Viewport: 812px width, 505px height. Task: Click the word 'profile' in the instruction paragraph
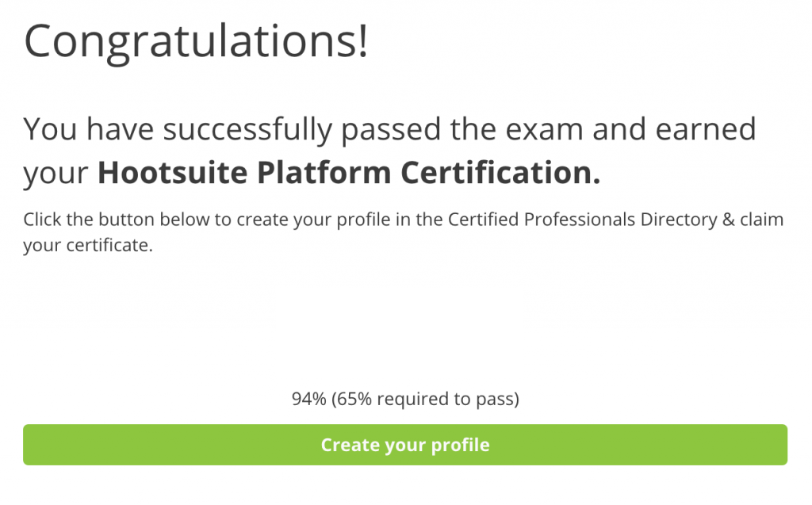(x=363, y=220)
